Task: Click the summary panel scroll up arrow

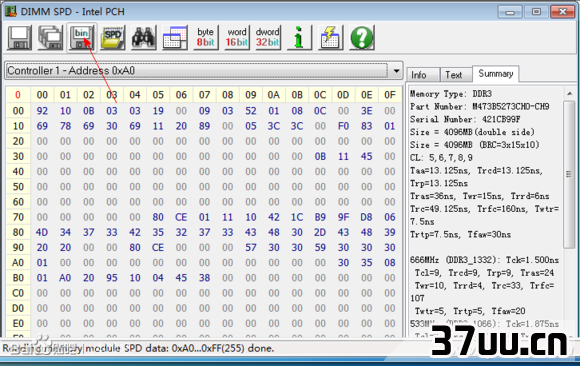Action: click(570, 94)
